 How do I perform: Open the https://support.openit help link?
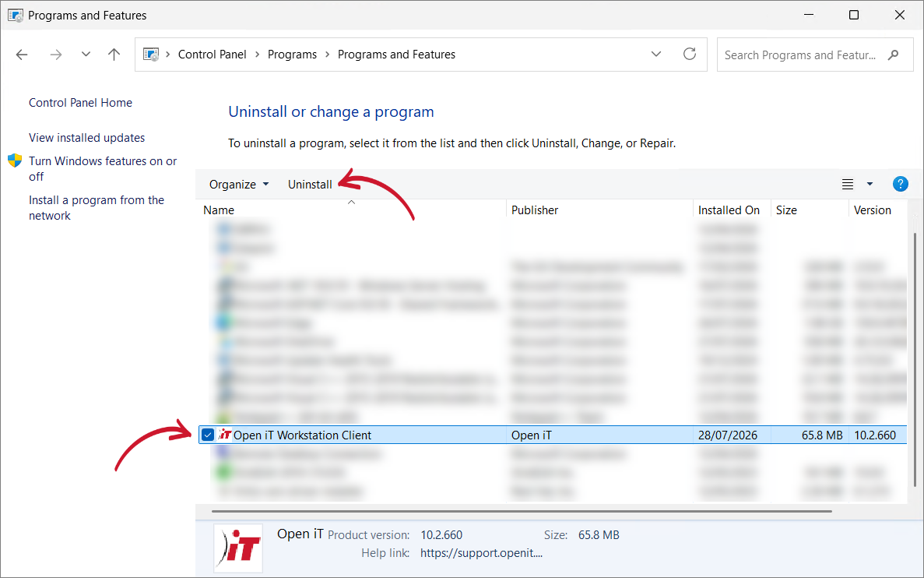[481, 553]
